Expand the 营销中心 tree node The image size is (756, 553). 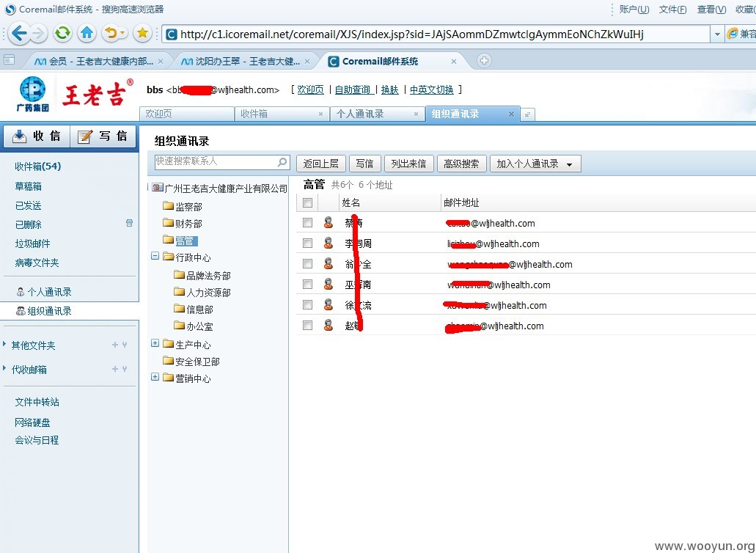(155, 377)
